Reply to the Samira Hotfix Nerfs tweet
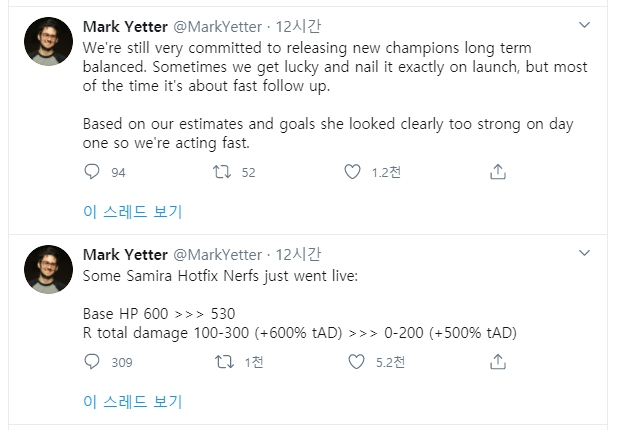617x430 pixels. click(93, 362)
